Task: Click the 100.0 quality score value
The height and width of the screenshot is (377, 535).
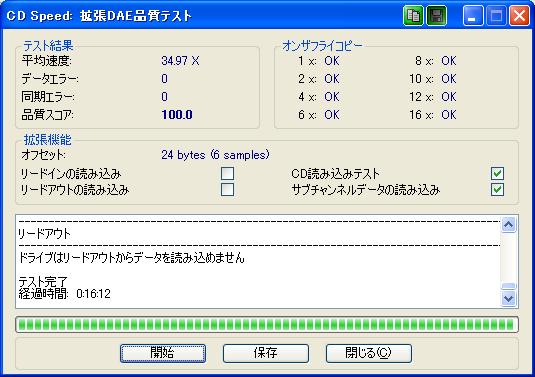Action: [177, 115]
